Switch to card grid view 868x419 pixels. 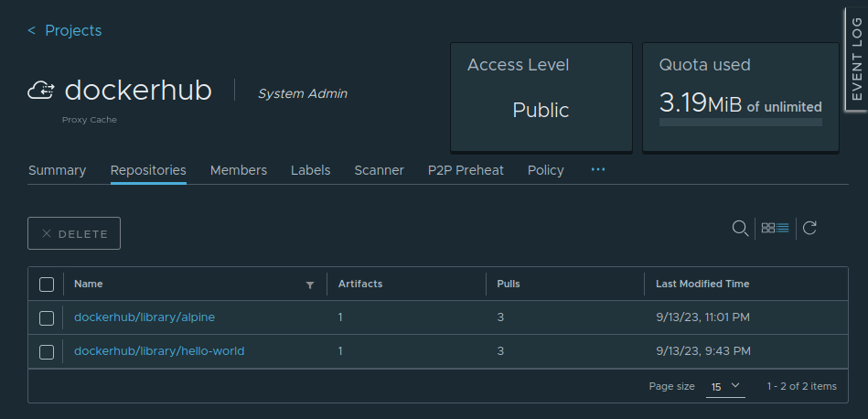768,228
